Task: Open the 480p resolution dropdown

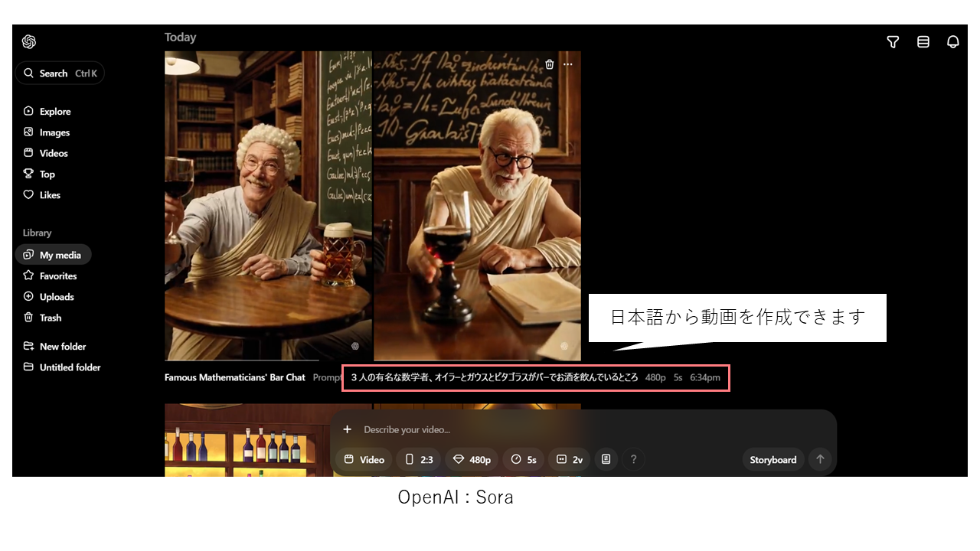Action: [x=472, y=459]
